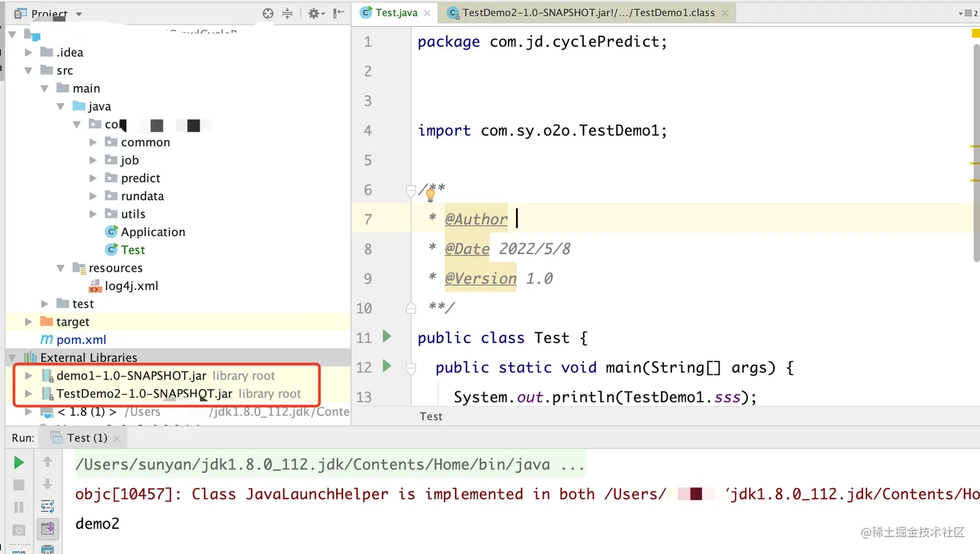Click the package statement on line 1
This screenshot has height=554, width=980.
point(542,42)
